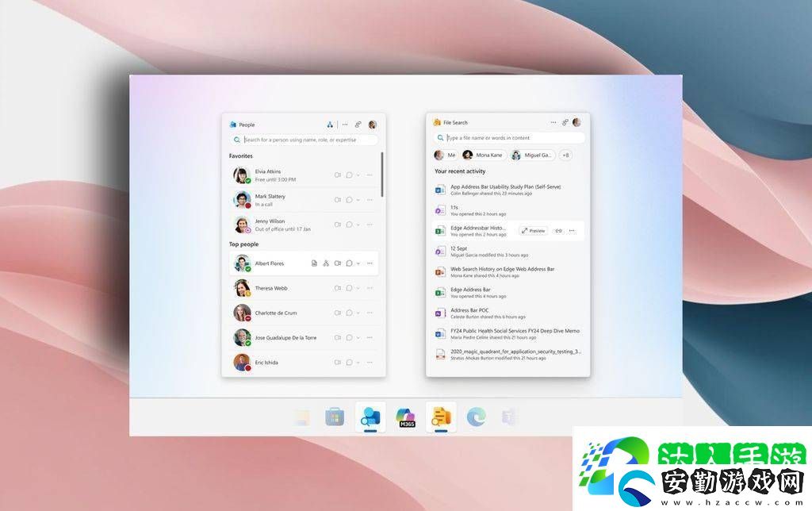812x511 pixels.
Task: Open chat with Elvia Atkins
Action: point(349,175)
